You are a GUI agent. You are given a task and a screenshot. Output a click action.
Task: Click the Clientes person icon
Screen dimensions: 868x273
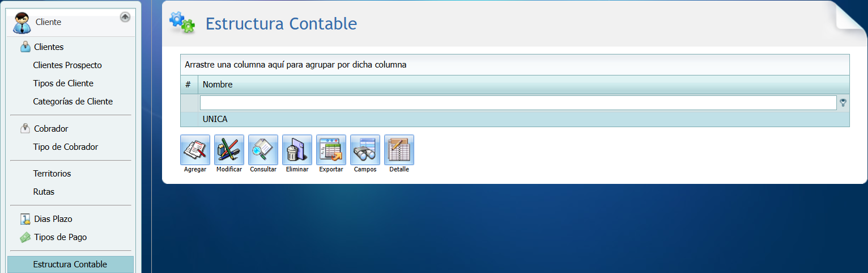[25, 47]
